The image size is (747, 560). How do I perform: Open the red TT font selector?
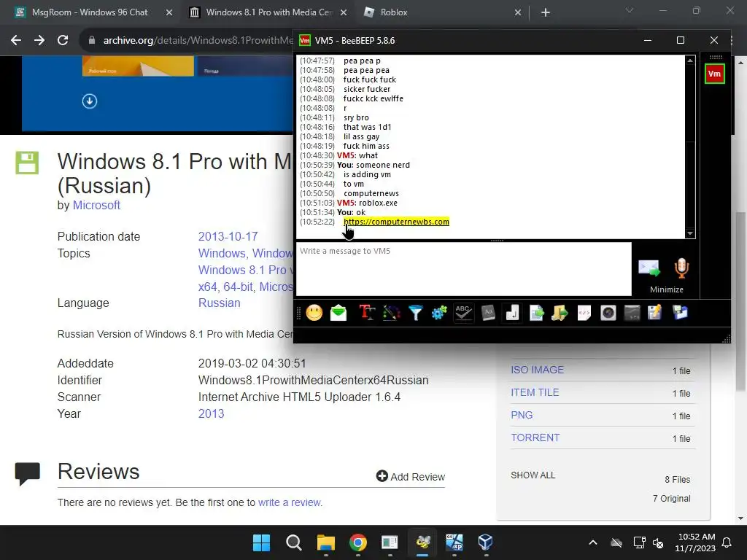tap(367, 313)
